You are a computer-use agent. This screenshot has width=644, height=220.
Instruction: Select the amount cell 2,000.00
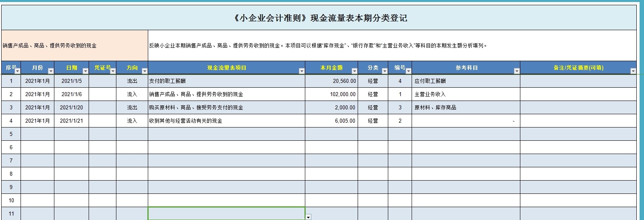331,107
